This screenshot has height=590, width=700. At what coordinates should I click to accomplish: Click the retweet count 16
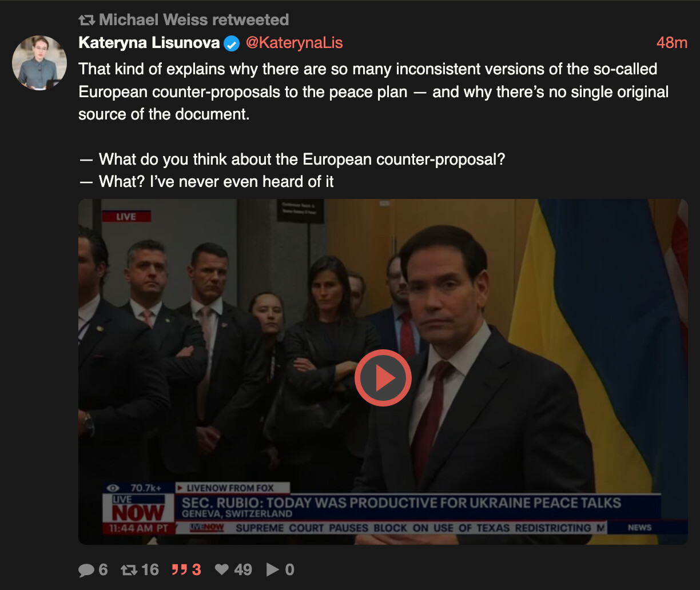coord(150,569)
